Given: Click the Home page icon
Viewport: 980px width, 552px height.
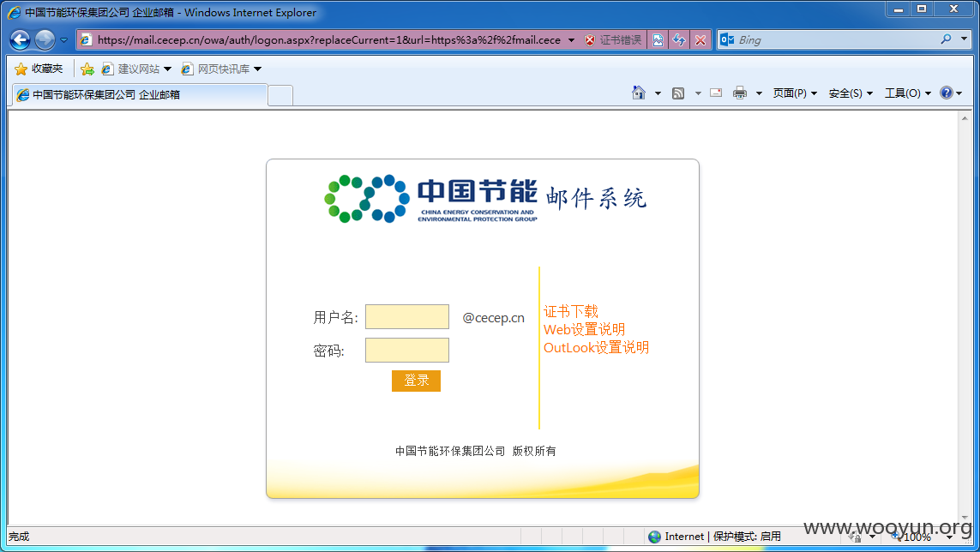Looking at the screenshot, I should pyautogui.click(x=638, y=93).
